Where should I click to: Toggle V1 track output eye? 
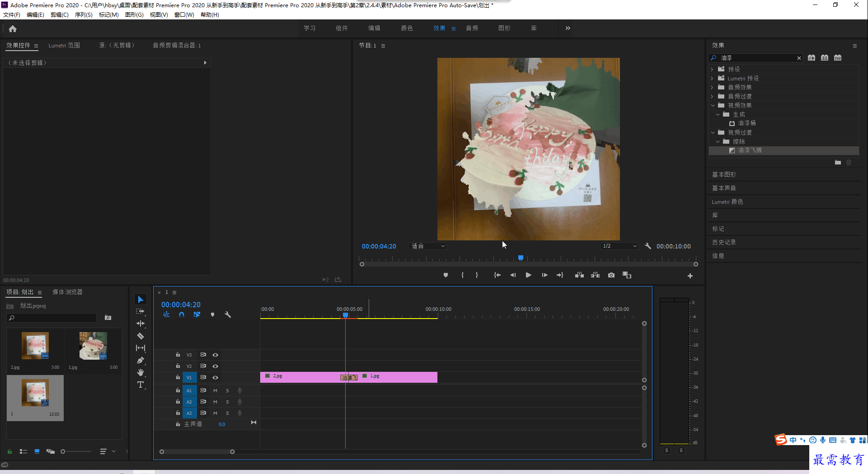(216, 377)
